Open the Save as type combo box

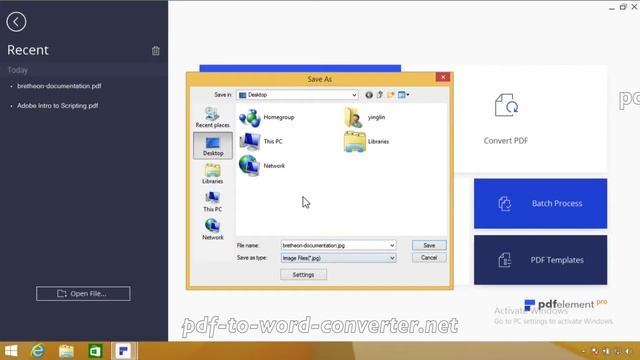pos(338,258)
